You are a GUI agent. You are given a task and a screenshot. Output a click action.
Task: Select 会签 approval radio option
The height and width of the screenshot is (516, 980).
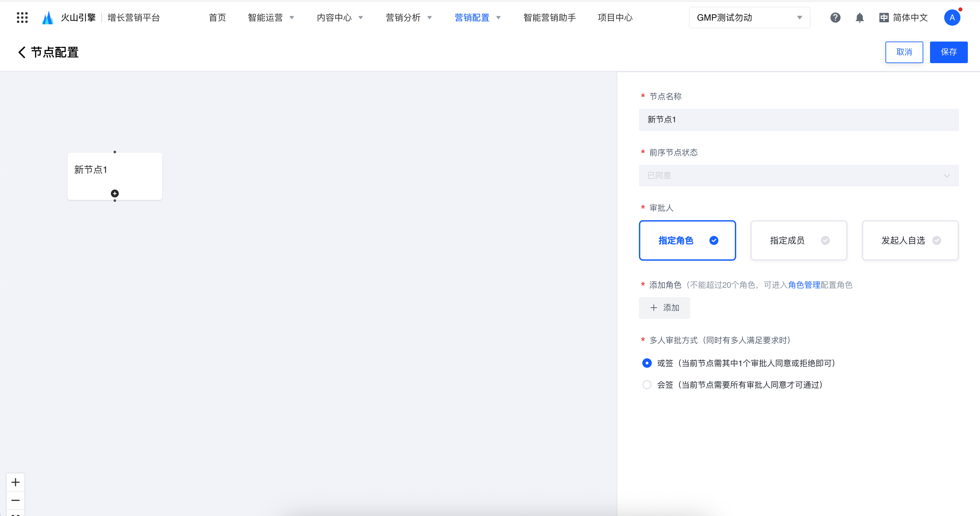coord(647,385)
